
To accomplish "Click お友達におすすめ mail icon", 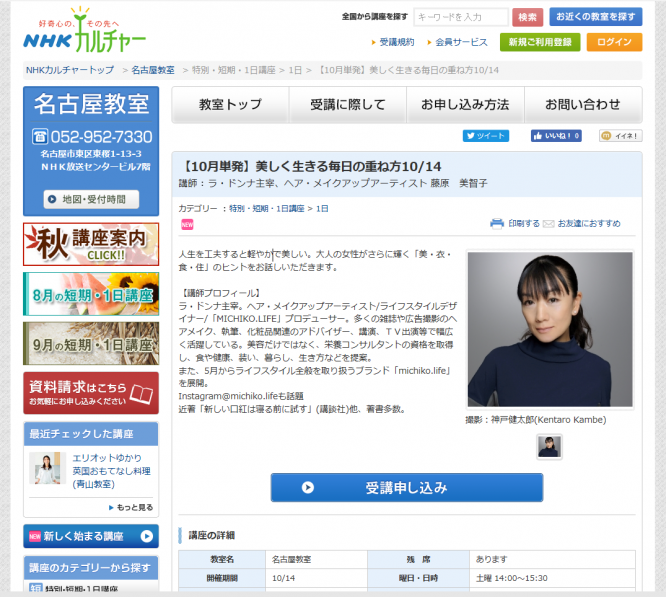I will point(549,223).
